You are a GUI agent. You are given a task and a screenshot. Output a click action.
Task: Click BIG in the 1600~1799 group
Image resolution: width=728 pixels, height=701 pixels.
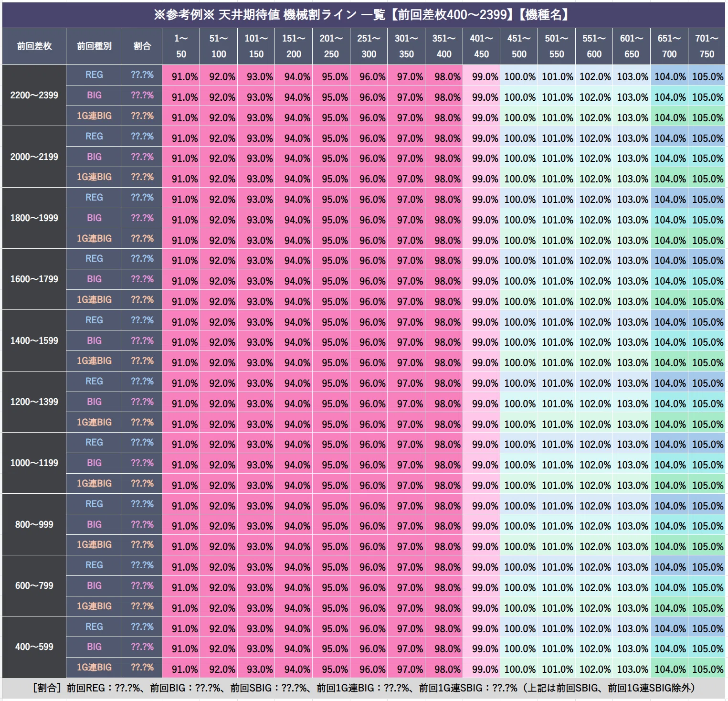(x=94, y=279)
